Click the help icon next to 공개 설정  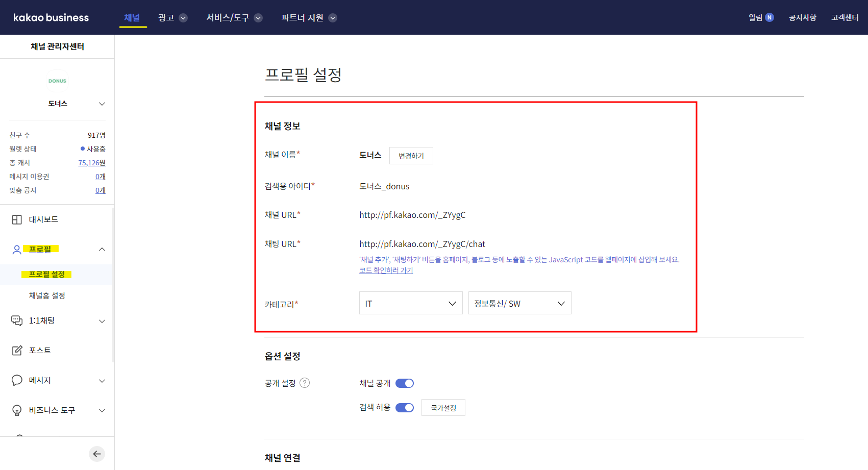click(x=305, y=383)
